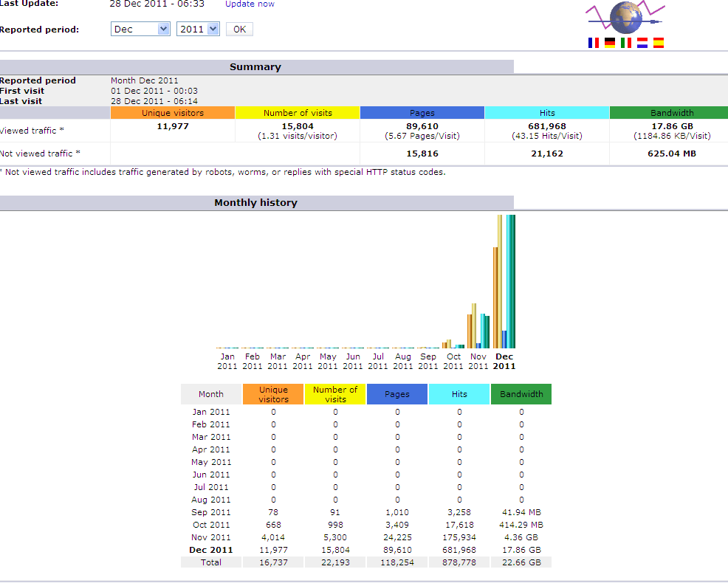Click the 16,737 total unique visitors cell
Screen dimensions: 728x586
coord(273,562)
